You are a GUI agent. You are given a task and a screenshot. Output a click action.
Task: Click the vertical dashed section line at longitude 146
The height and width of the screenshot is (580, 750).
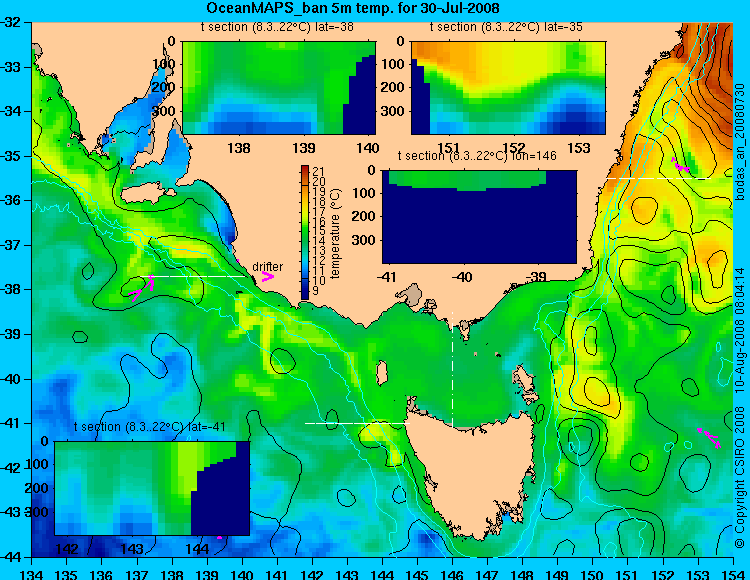click(452, 370)
